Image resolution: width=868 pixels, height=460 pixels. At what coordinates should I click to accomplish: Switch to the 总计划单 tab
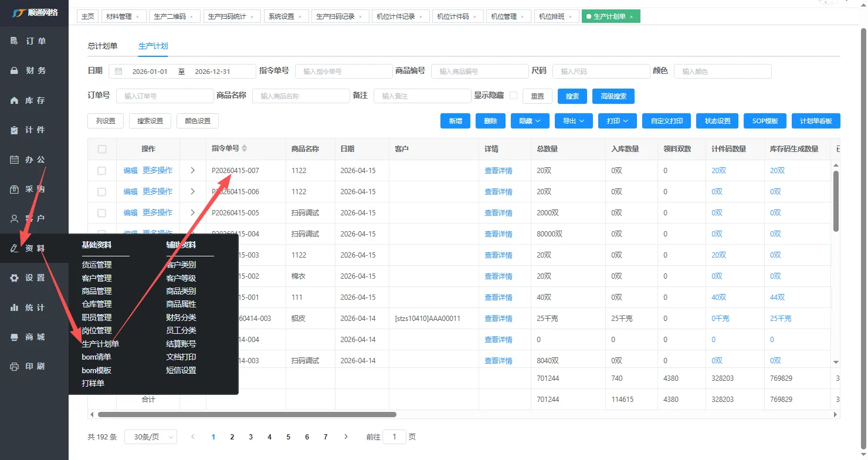[103, 46]
